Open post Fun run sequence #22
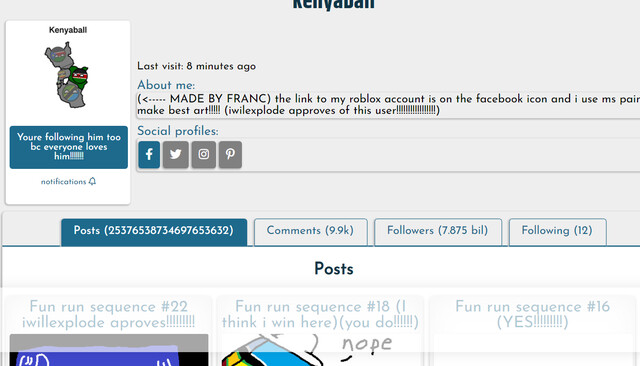The width and height of the screenshot is (640, 366). (x=109, y=314)
